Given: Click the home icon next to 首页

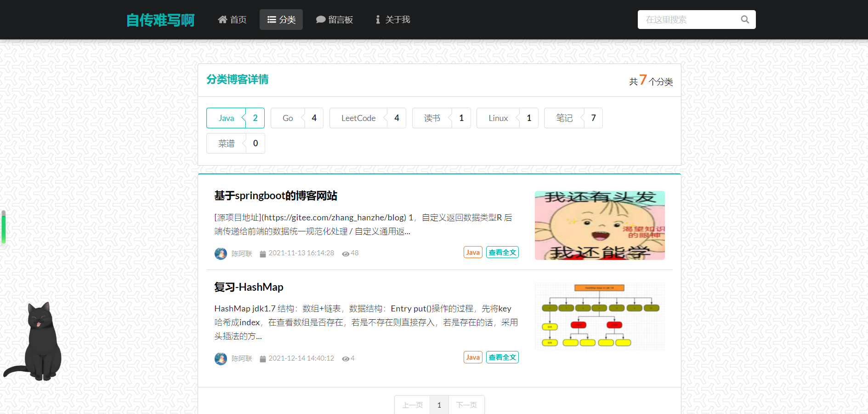Looking at the screenshot, I should pos(222,19).
